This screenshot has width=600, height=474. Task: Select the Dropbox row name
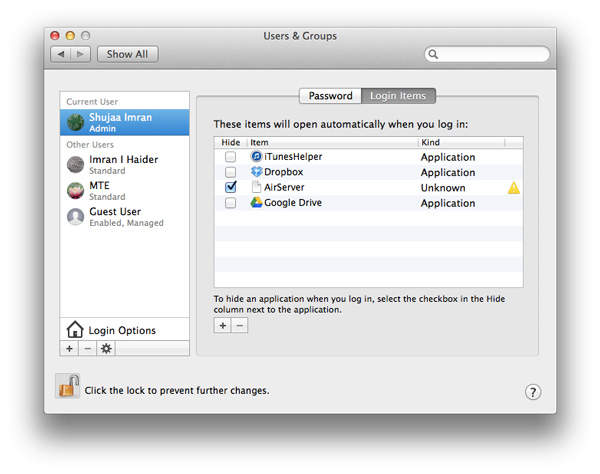(284, 172)
